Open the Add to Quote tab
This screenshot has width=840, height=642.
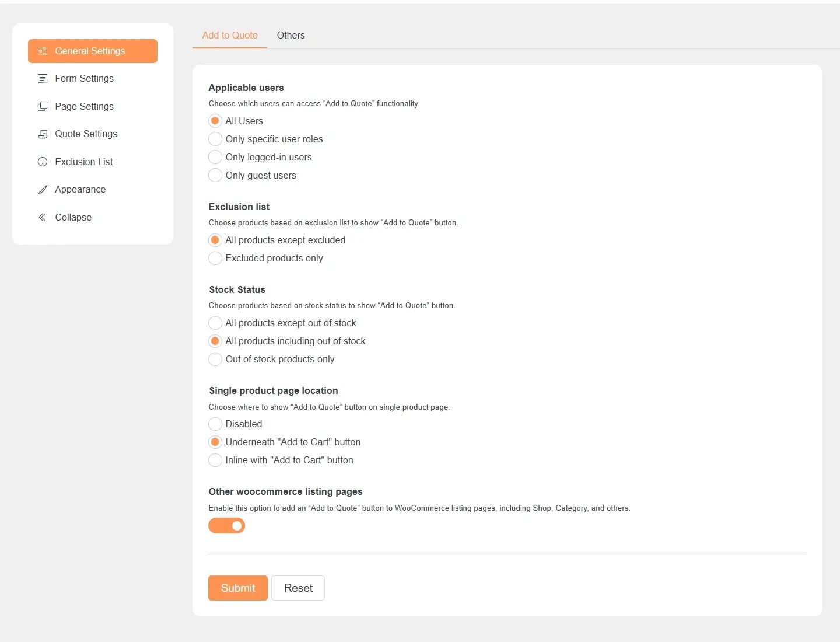[230, 36]
